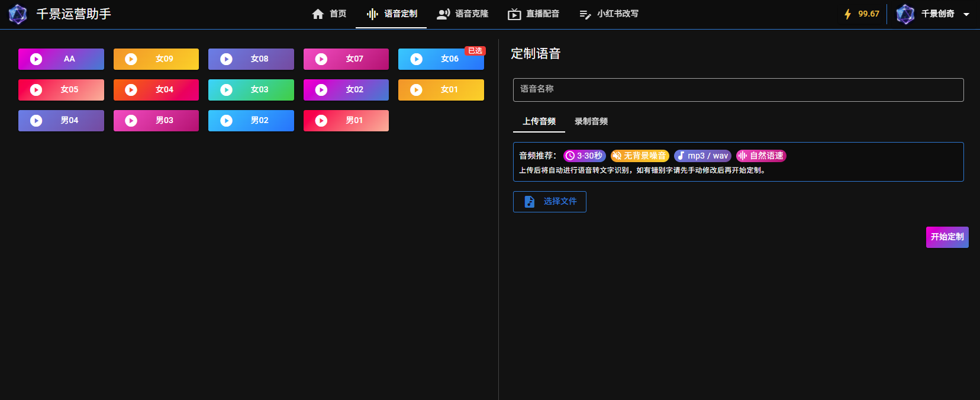Play the 女02 voice preview
The height and width of the screenshot is (400, 980).
pos(321,90)
